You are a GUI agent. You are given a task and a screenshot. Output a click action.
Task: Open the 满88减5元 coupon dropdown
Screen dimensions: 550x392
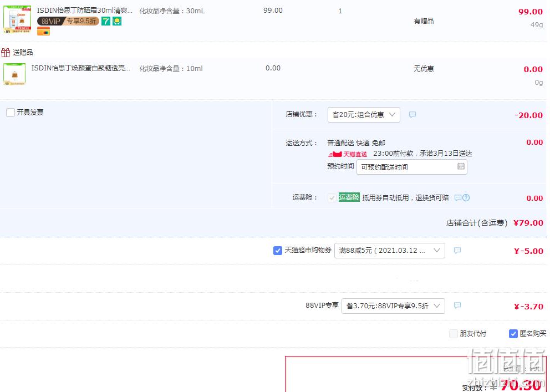[x=390, y=251]
